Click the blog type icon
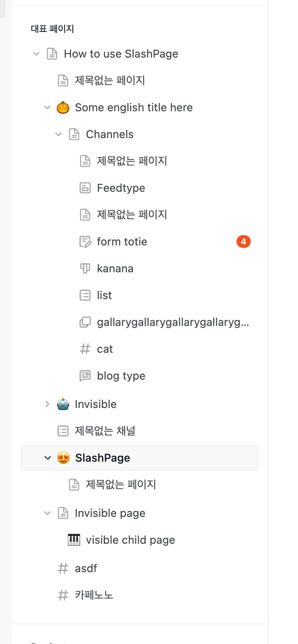 pyautogui.click(x=85, y=376)
